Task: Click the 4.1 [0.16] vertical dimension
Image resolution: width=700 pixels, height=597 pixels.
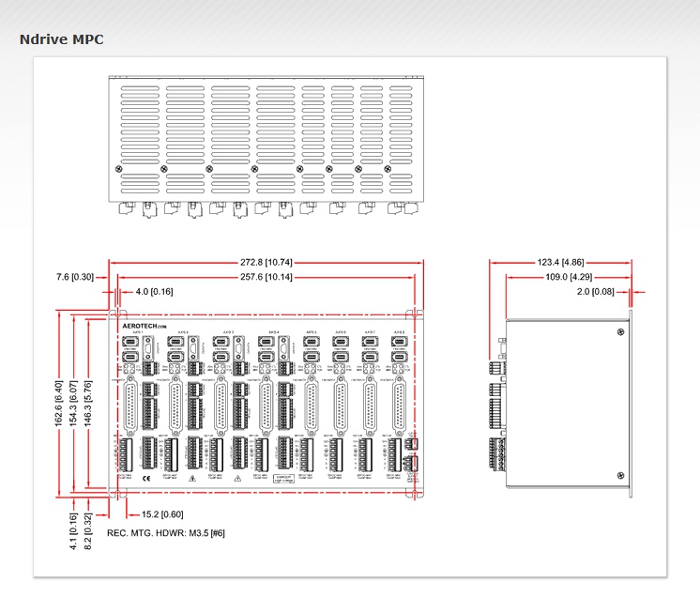Action: (74, 531)
